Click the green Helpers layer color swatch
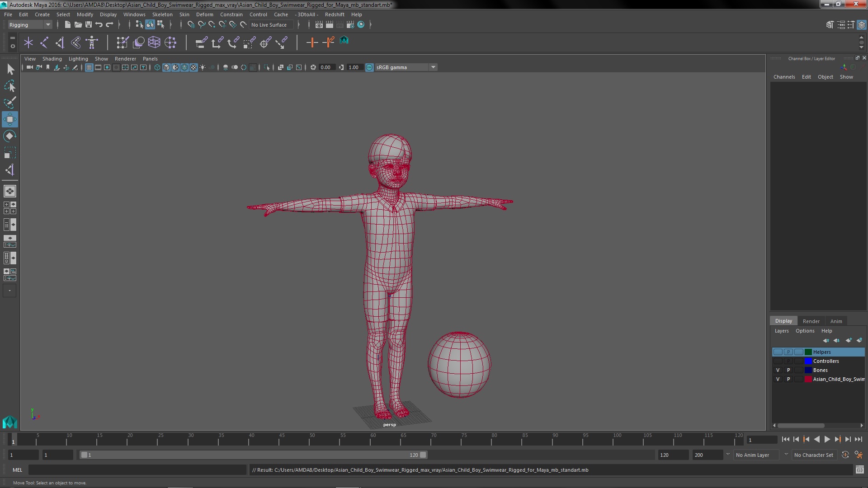Viewport: 868px width, 488px height. tap(808, 352)
